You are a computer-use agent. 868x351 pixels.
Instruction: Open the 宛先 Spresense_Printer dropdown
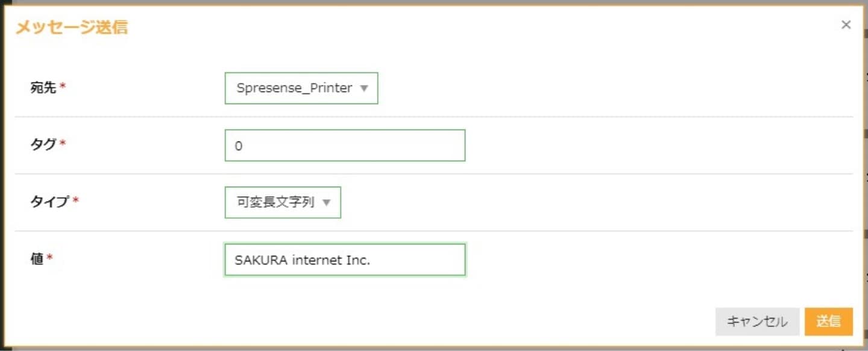(301, 88)
